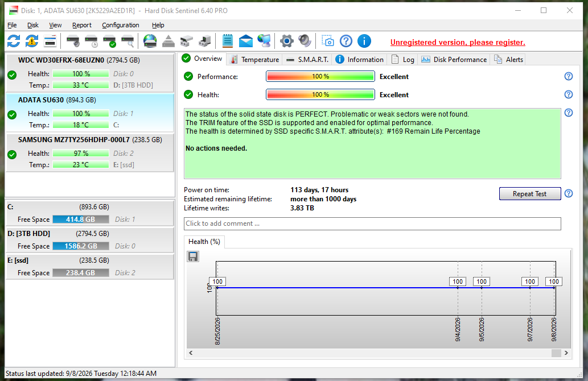Click the 1586.2 GB free space bar
Image resolution: width=588 pixels, height=381 pixels.
point(81,246)
